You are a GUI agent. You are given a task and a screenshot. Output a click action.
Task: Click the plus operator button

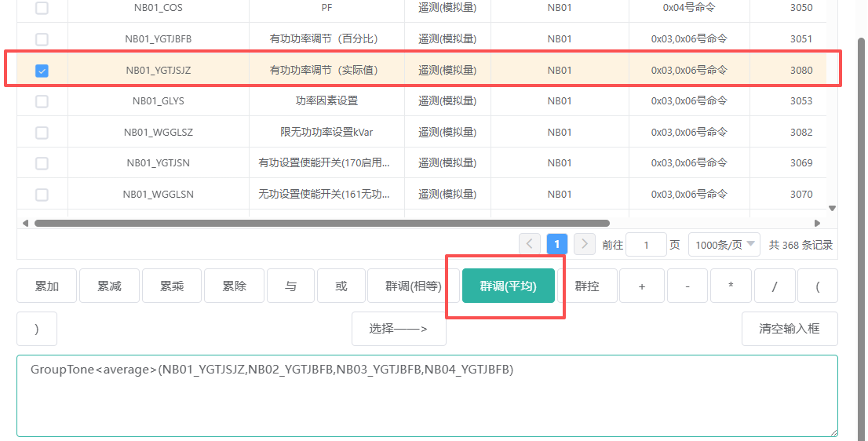click(x=641, y=286)
